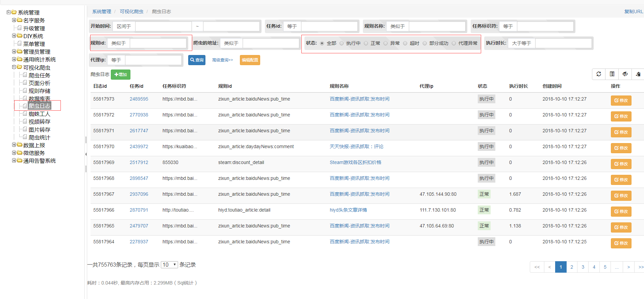Screen dimensions: 644x299
Task: Select the 正常 status radio button
Action: pyautogui.click(x=366, y=43)
